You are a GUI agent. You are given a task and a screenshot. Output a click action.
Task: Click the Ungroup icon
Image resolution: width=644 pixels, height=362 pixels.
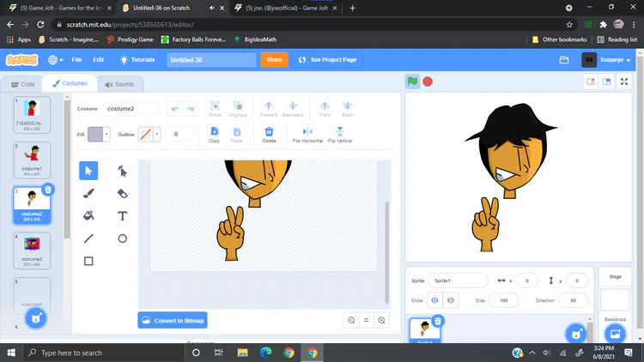238,109
